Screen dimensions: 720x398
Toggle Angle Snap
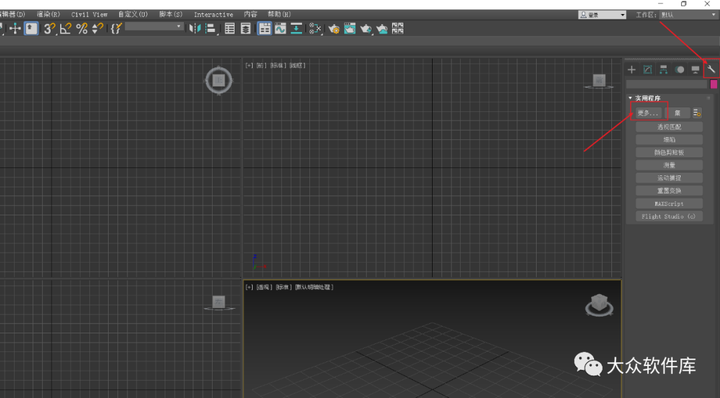(x=66, y=29)
